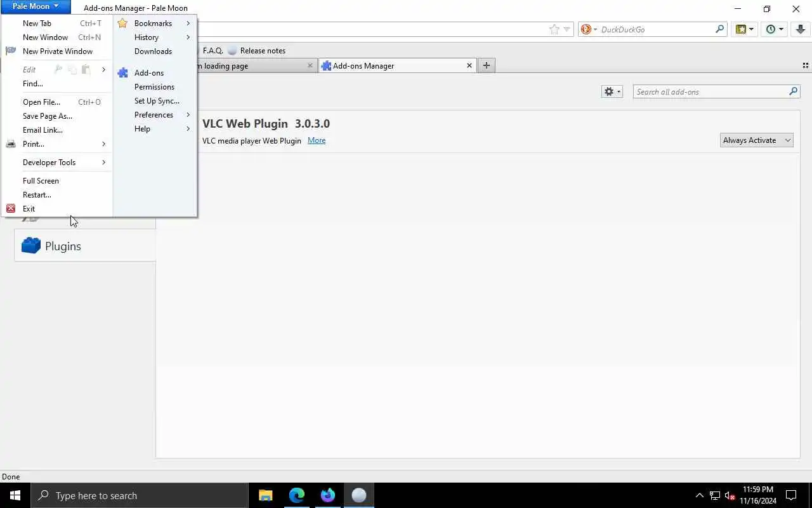Open the Release notes bookmark
Viewport: 812px width, 508px height.
[257, 51]
